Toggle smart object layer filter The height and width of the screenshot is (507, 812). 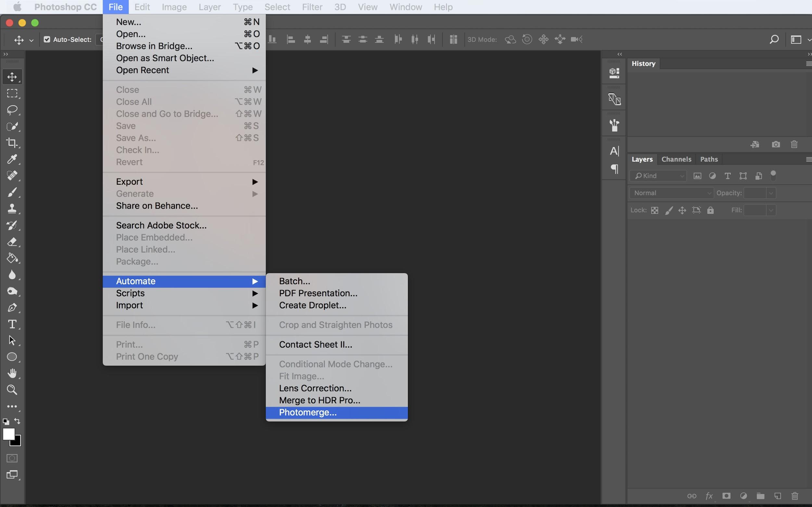tap(758, 176)
